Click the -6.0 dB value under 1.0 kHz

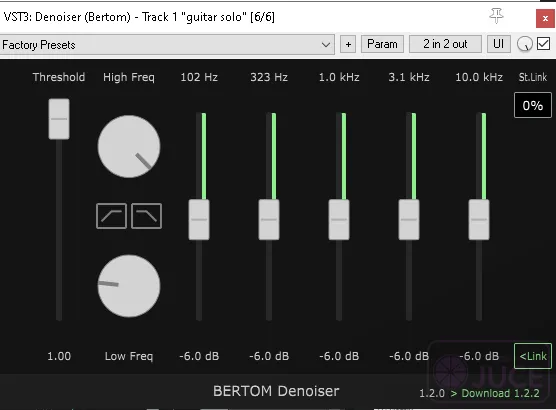339,356
